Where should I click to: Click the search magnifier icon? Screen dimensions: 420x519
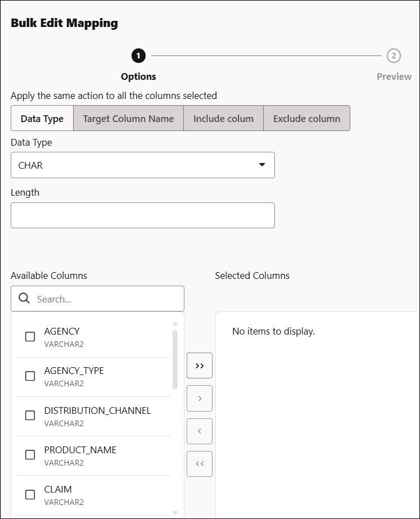24,299
